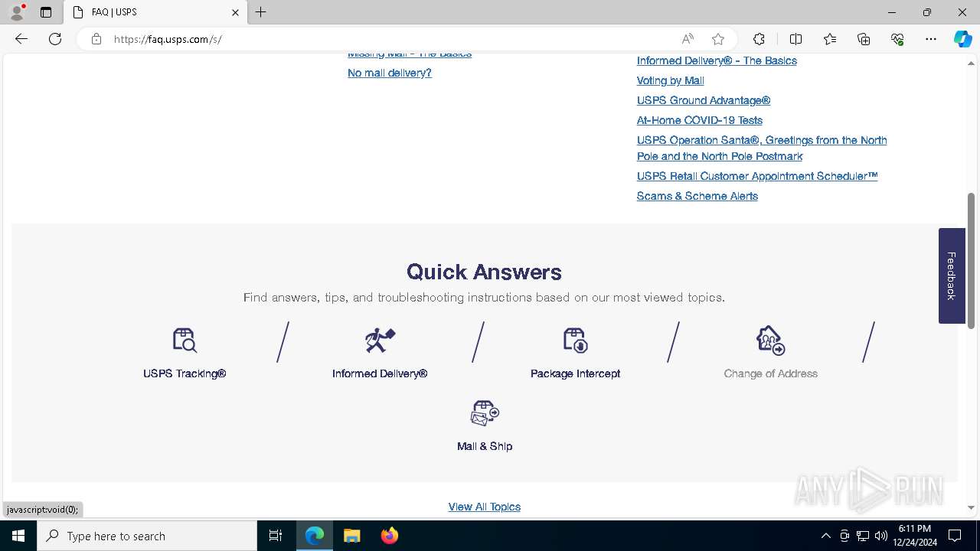The height and width of the screenshot is (551, 980).
Task: Launch Firefox from the taskbar
Action: 390,536
